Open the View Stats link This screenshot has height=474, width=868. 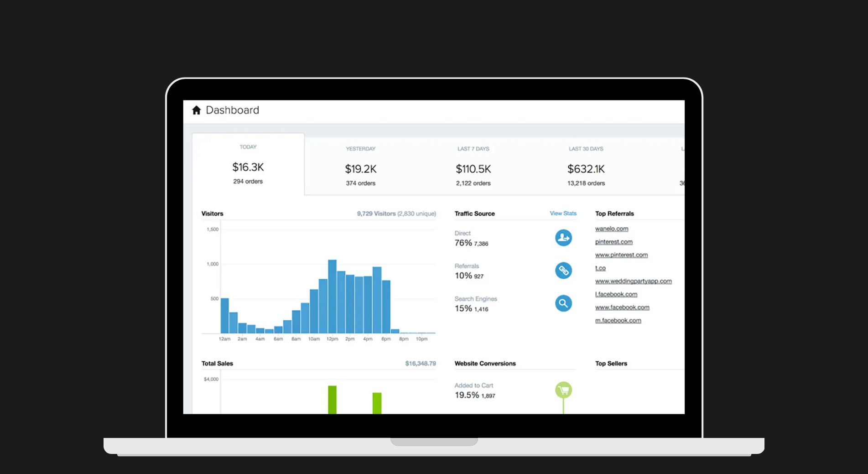pos(563,213)
